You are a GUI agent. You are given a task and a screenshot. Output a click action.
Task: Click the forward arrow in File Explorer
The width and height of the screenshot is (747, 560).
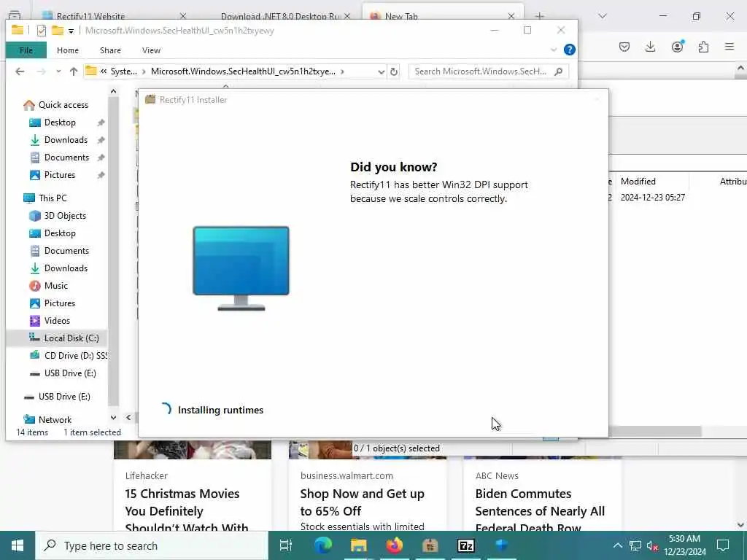pyautogui.click(x=42, y=71)
